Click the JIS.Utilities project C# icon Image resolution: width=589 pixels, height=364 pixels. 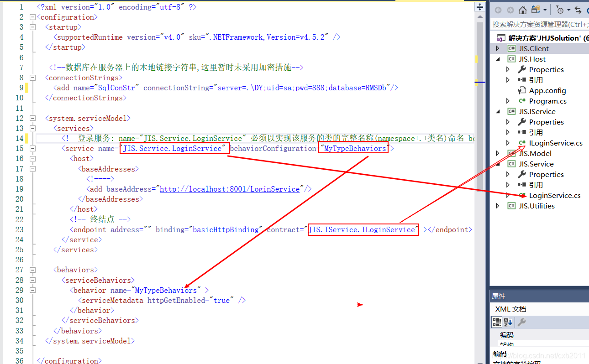pyautogui.click(x=511, y=206)
